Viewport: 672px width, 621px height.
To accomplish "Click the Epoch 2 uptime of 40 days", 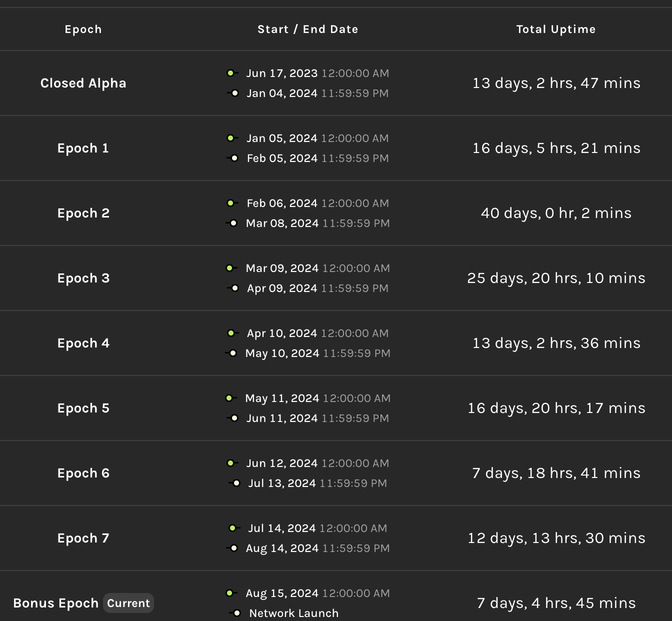I will pos(556,213).
